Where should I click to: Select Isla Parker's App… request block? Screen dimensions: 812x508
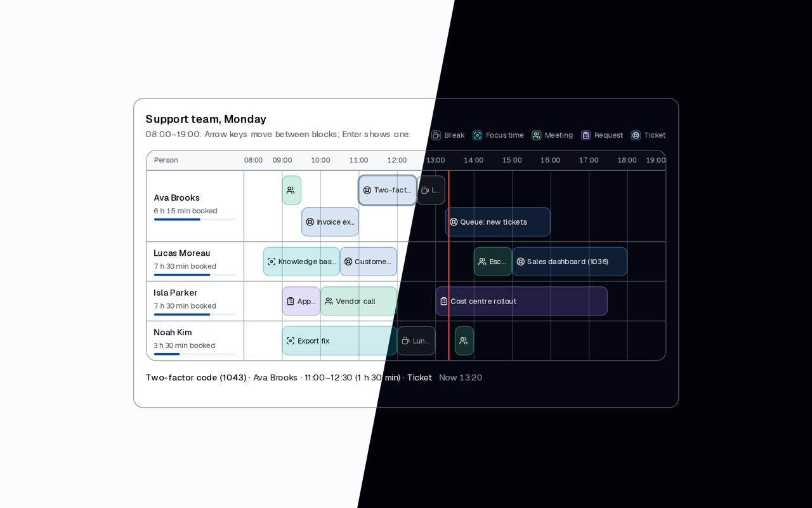coord(301,301)
